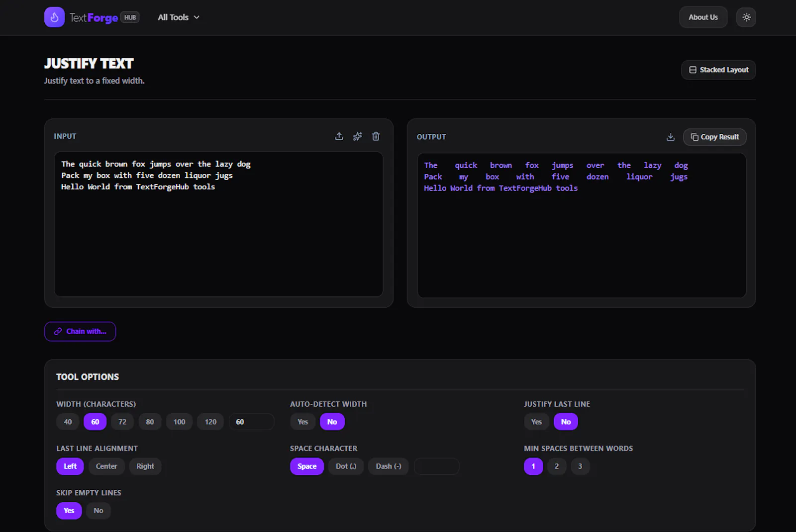The image size is (796, 532).
Task: Focus the custom width input field
Action: click(251, 422)
